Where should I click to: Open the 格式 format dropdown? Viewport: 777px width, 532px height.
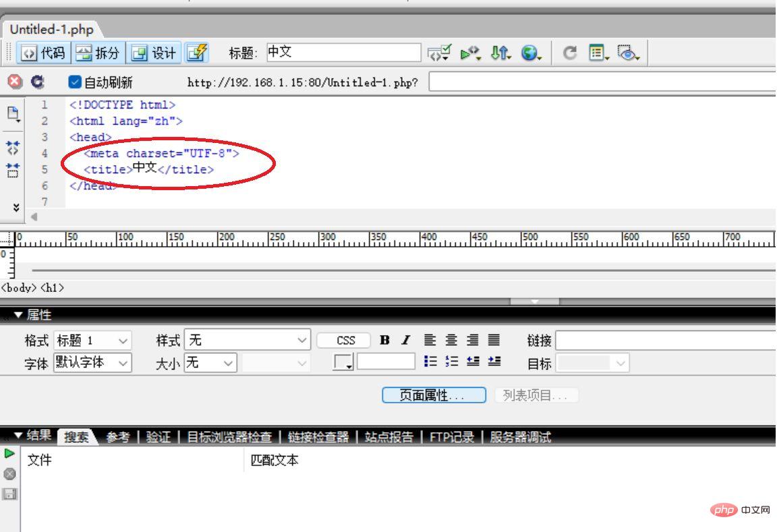click(92, 341)
